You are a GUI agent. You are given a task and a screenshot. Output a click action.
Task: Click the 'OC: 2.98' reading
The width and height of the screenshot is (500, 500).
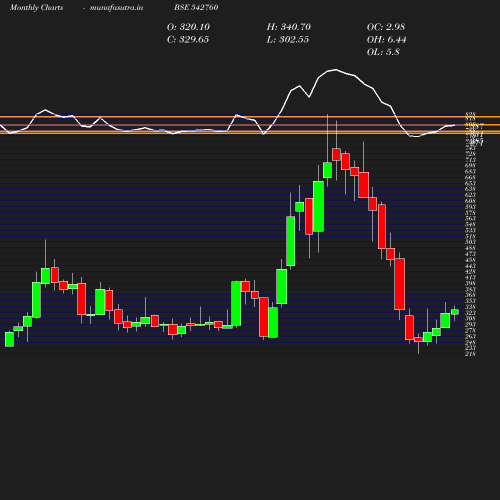pos(386,27)
